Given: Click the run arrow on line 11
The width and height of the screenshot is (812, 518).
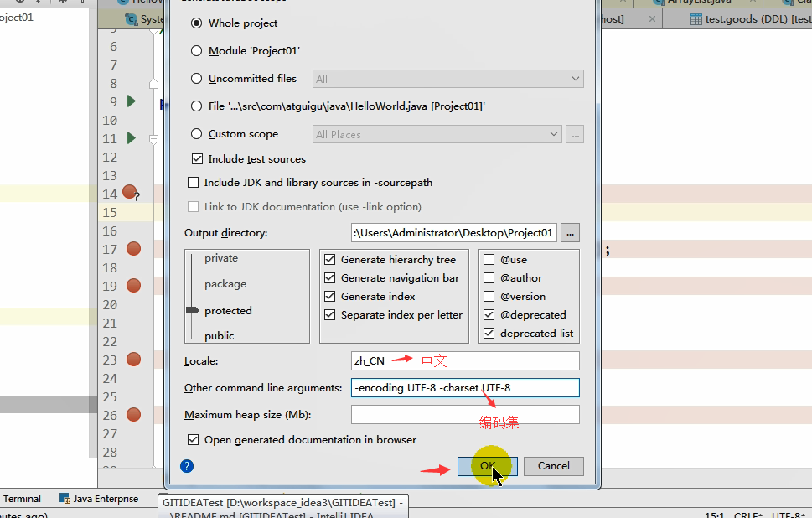Looking at the screenshot, I should (132, 138).
